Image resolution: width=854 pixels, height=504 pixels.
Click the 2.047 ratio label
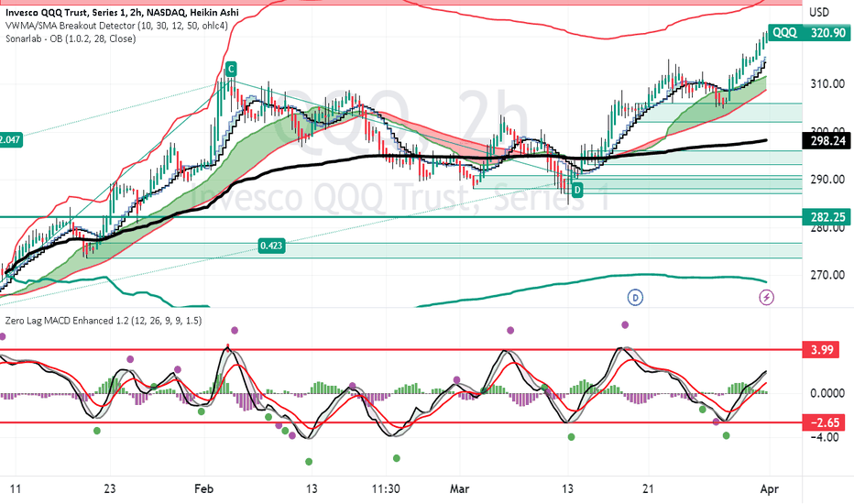point(10,139)
